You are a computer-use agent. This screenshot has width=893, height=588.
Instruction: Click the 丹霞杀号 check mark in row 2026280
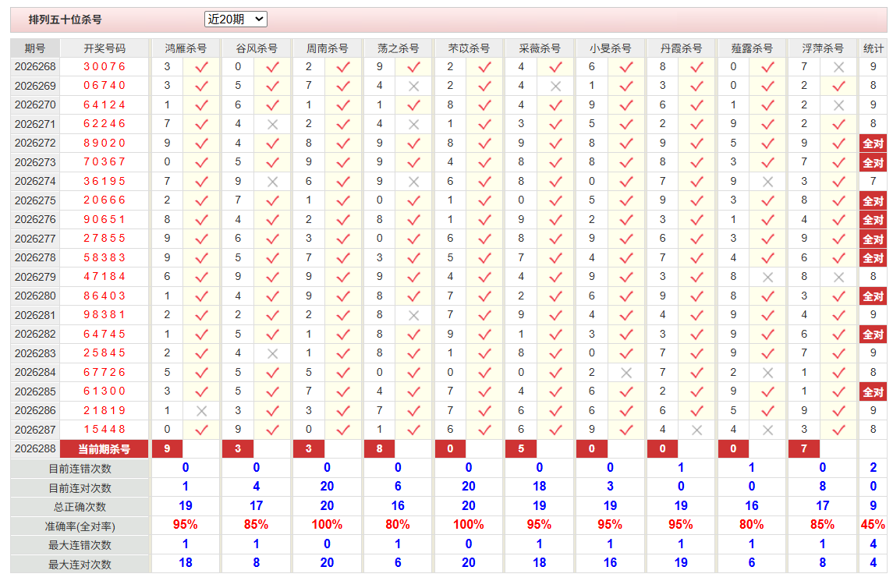(x=696, y=296)
